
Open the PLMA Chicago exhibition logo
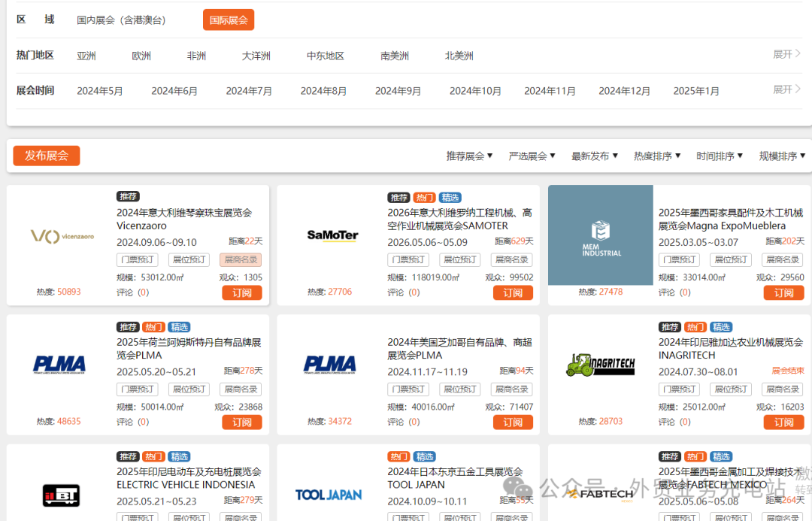[330, 365]
